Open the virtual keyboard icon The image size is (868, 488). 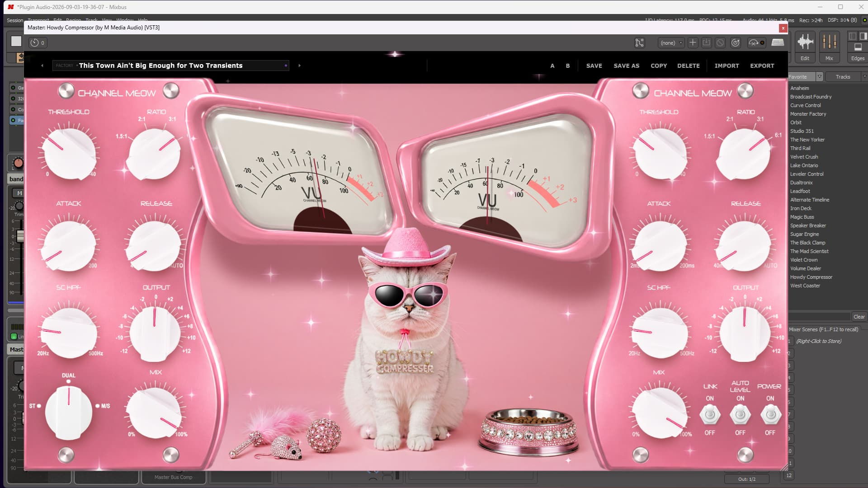pyautogui.click(x=778, y=42)
